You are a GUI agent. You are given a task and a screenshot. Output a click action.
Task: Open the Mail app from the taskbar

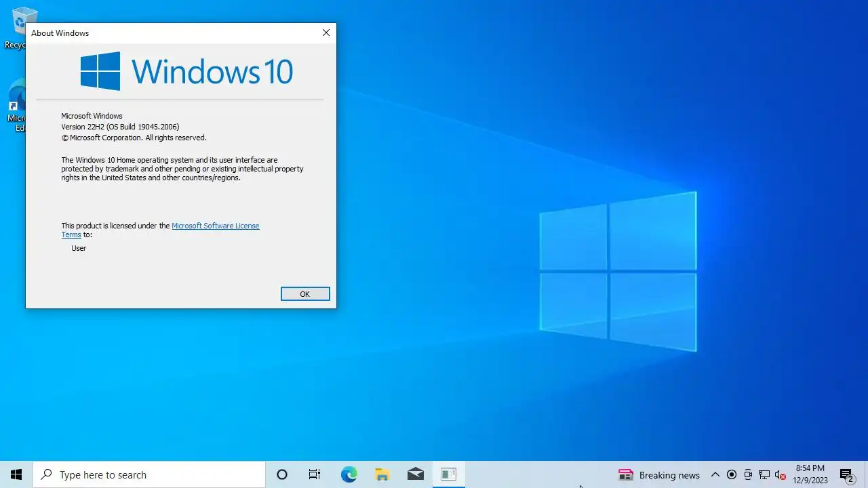click(x=416, y=474)
